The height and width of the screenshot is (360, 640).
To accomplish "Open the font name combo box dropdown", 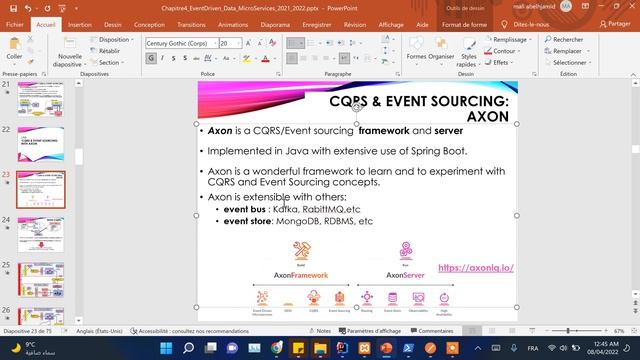I will [215, 43].
